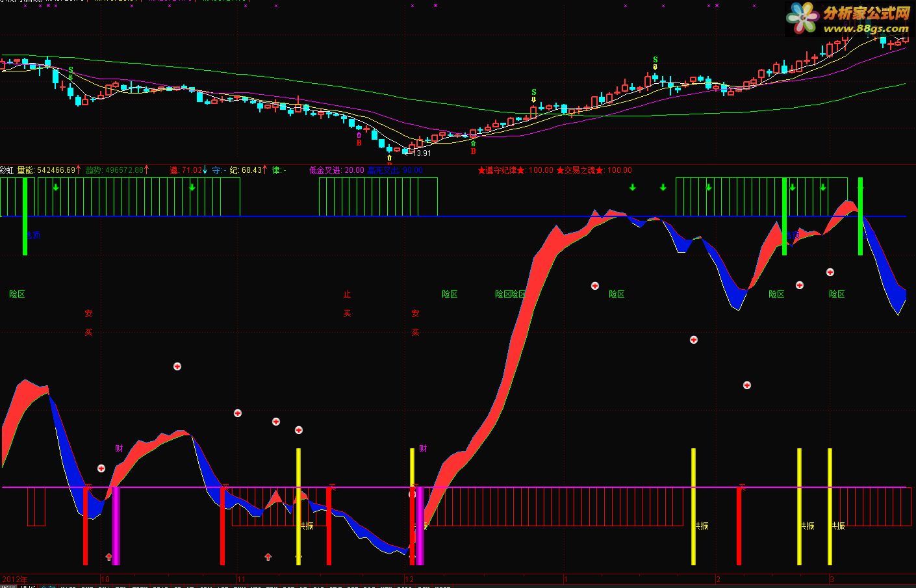Click the B signal under the magenta arrow
The width and height of the screenshot is (916, 588).
[x=359, y=142]
